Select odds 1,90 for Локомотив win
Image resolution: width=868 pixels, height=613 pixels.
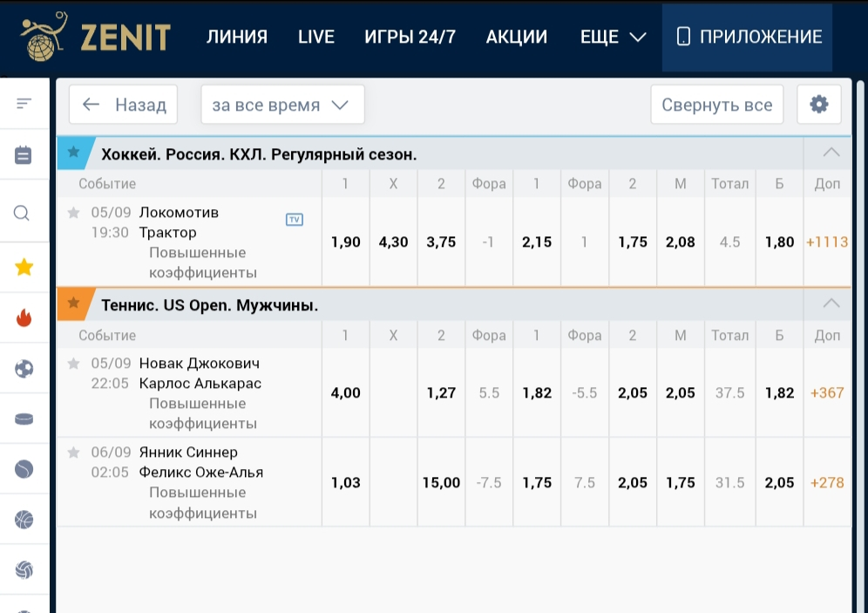tap(346, 242)
